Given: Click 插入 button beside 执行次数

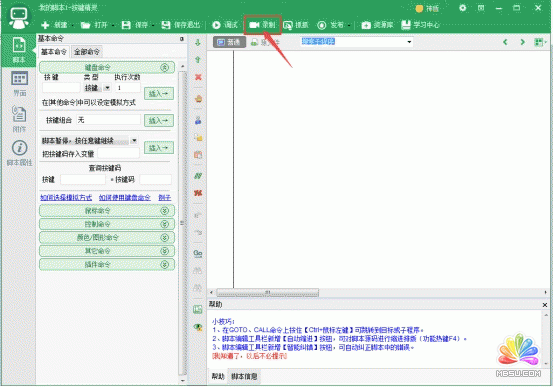Looking at the screenshot, I should coord(159,93).
